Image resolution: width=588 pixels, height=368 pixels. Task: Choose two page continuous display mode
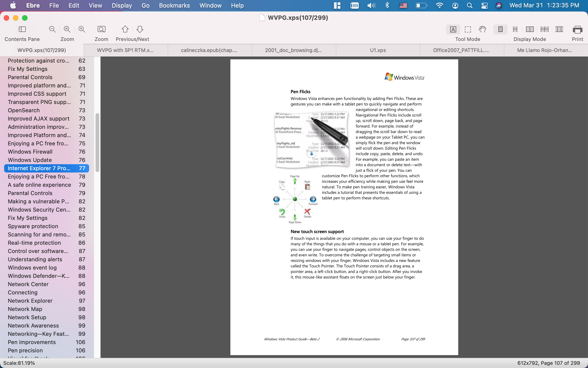tap(545, 29)
